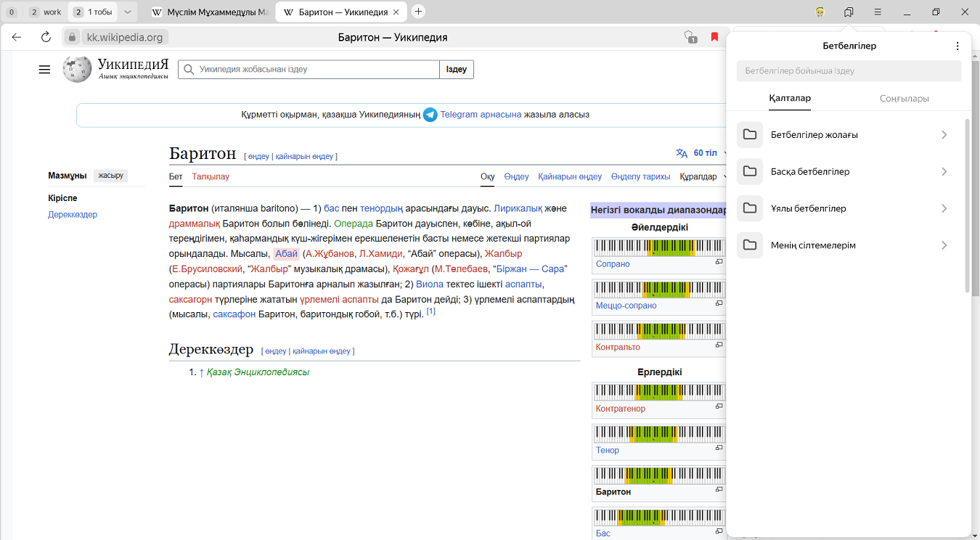Screen dimensions: 980x540
Task: Hide the contents with жасыру button
Action: point(111,176)
